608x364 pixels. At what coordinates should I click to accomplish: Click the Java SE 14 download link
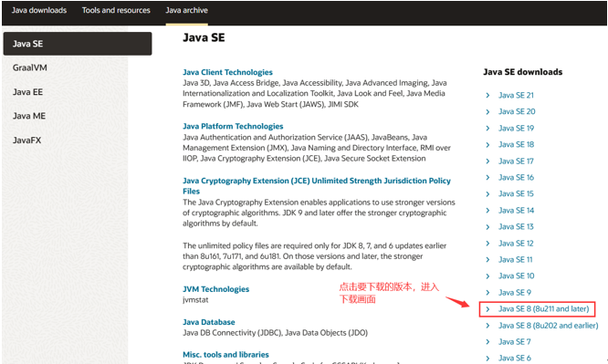[516, 211]
